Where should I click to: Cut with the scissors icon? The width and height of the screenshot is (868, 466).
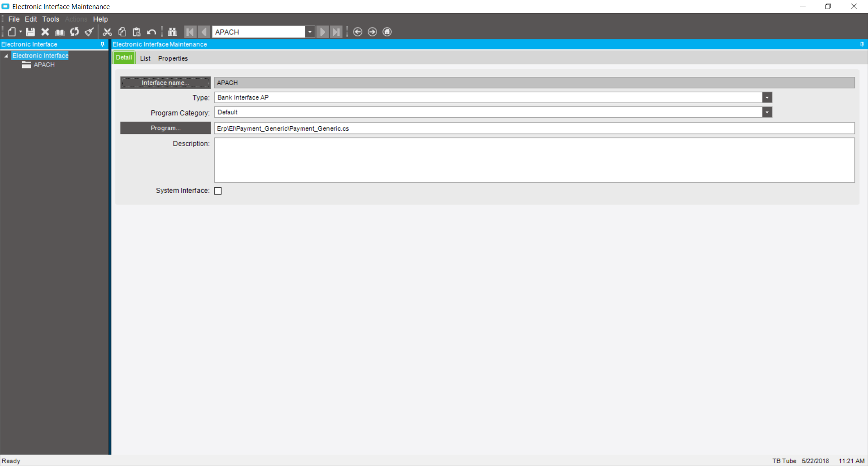pyautogui.click(x=107, y=32)
